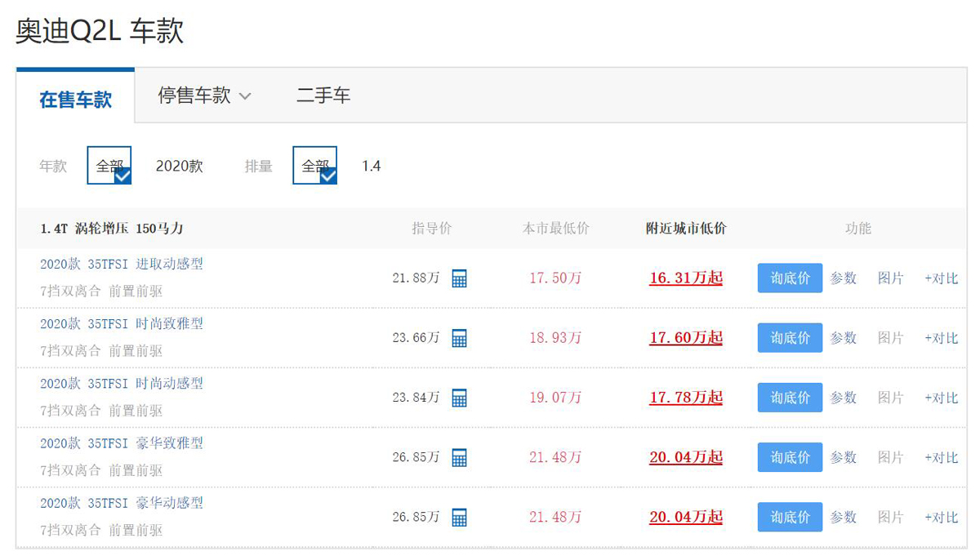Add 时尚致雅型 to +对比 comparison
Screen dimensions: 980x556
pyautogui.click(x=942, y=338)
